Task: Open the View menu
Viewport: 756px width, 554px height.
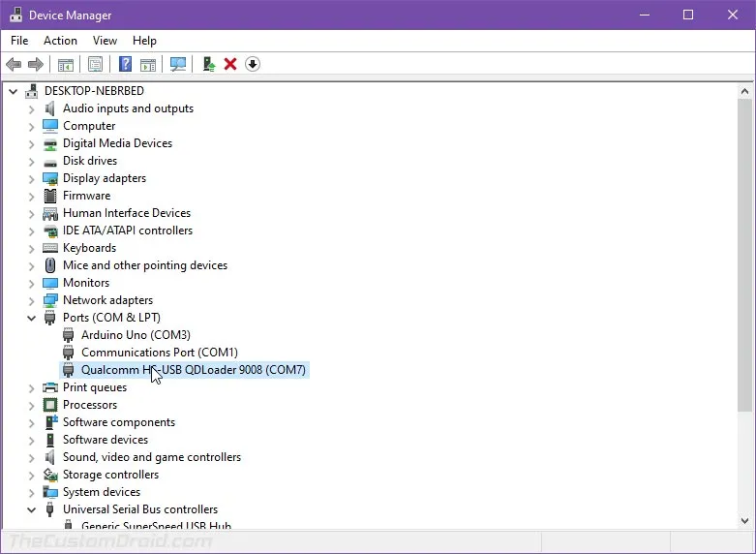Action: click(105, 41)
